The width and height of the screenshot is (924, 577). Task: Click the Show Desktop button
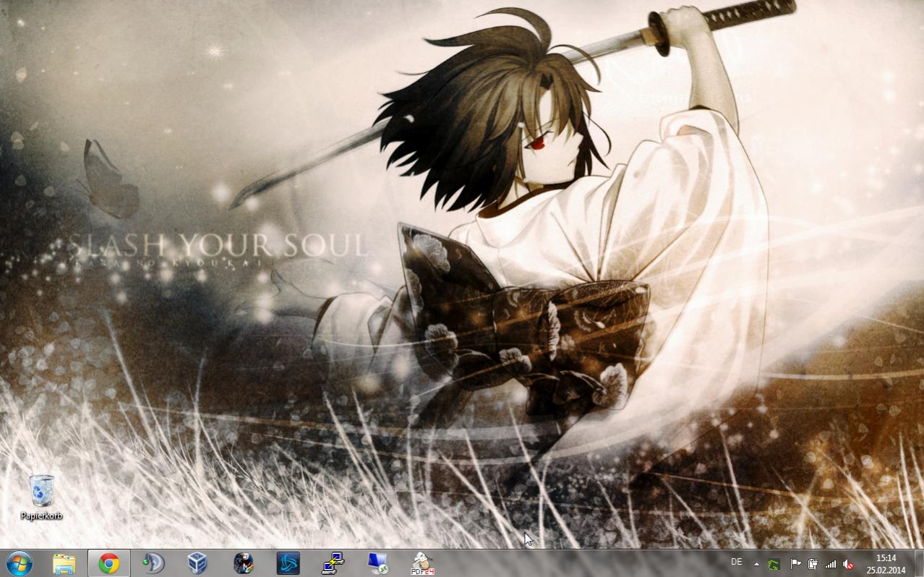(x=918, y=563)
